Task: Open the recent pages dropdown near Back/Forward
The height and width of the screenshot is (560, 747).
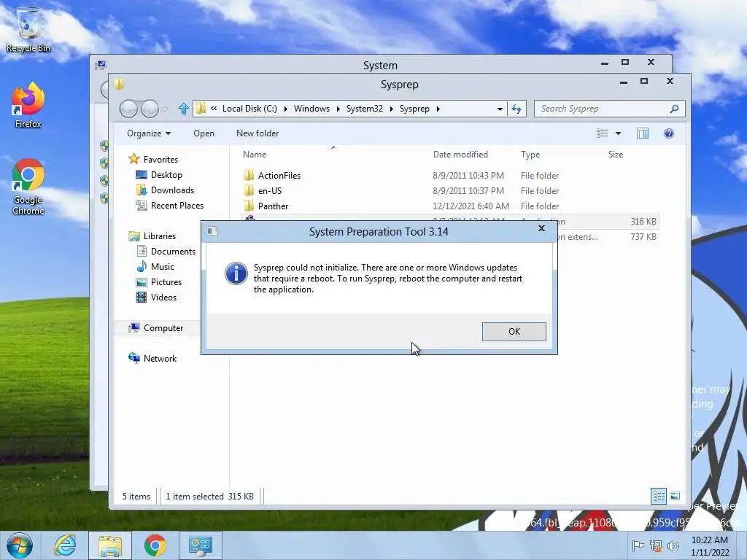Action: coord(165,109)
